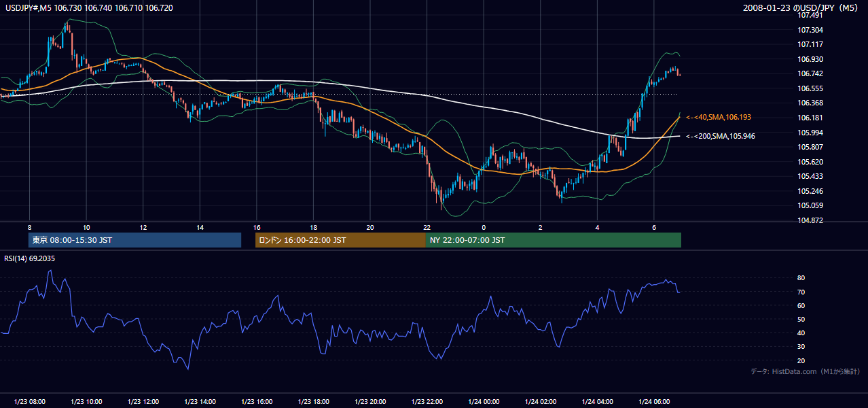Screen dimensions: 868x408
Task: Click the 105.807 price axis label
Action: tap(810, 148)
